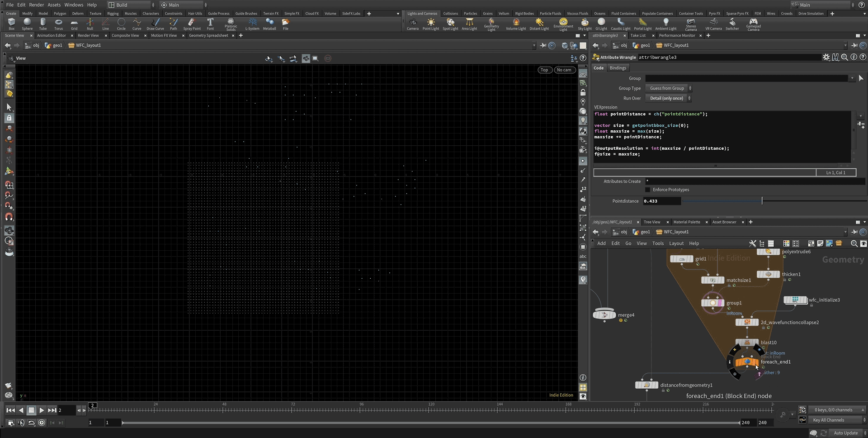The image size is (868, 438).
Task: Open the No cam camera menu
Action: click(x=564, y=70)
